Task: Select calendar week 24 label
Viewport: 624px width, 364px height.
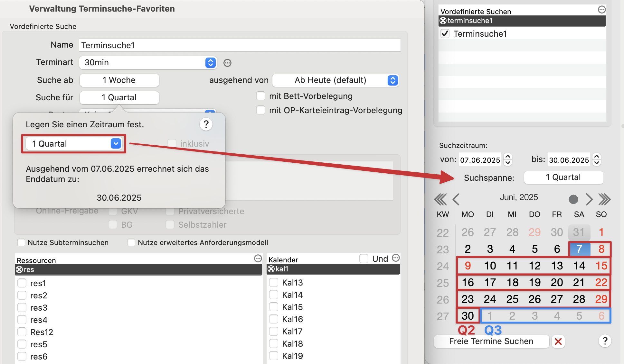Action: 443,266
